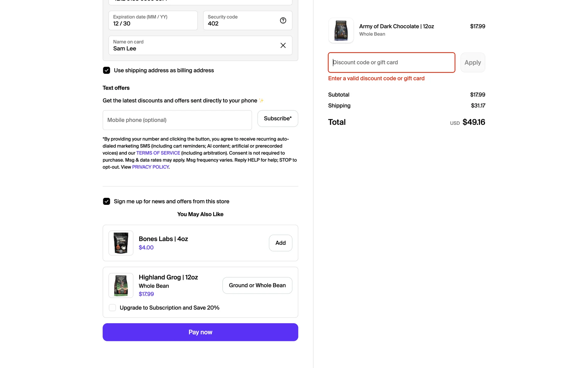Toggle sign me up for news checkbox
This screenshot has width=588, height=368.
click(x=107, y=201)
